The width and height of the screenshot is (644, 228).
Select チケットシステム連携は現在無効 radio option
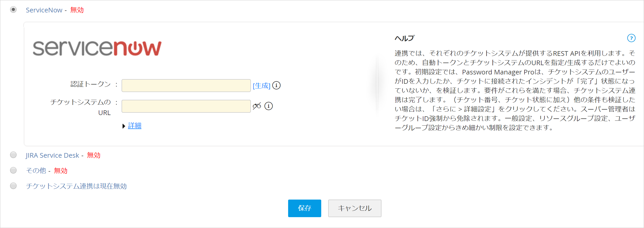tap(13, 186)
